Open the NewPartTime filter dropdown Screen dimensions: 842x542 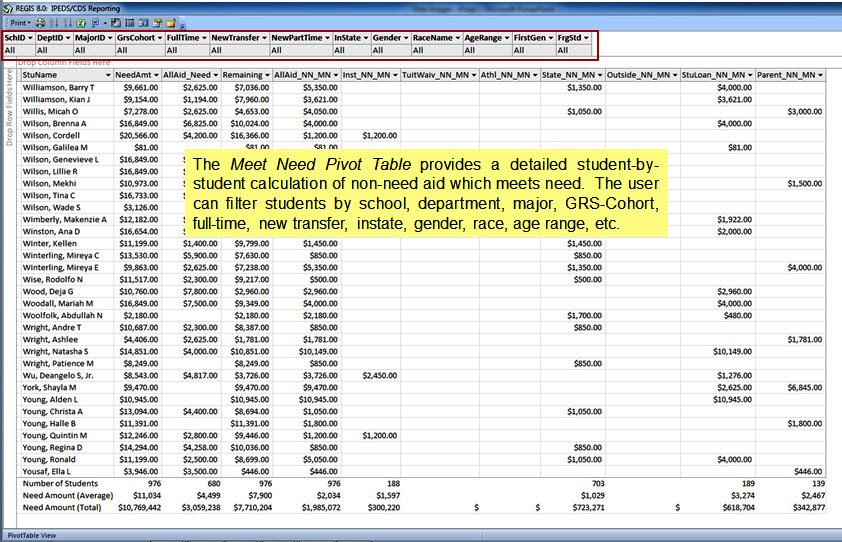tap(327, 38)
